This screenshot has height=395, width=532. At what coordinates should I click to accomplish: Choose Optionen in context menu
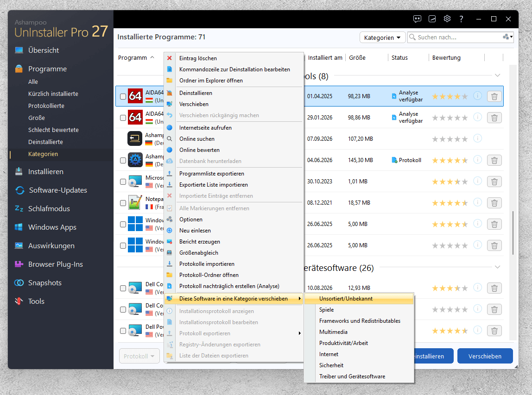coord(190,219)
